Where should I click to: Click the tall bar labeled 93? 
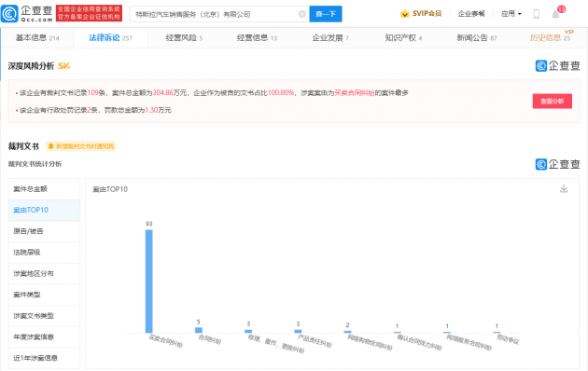coord(149,282)
